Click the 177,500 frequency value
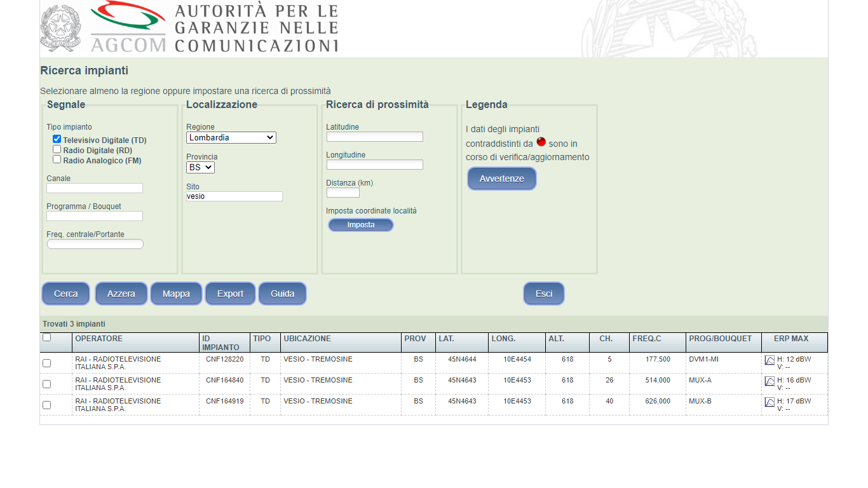The image size is (868, 488). pyautogui.click(x=657, y=359)
